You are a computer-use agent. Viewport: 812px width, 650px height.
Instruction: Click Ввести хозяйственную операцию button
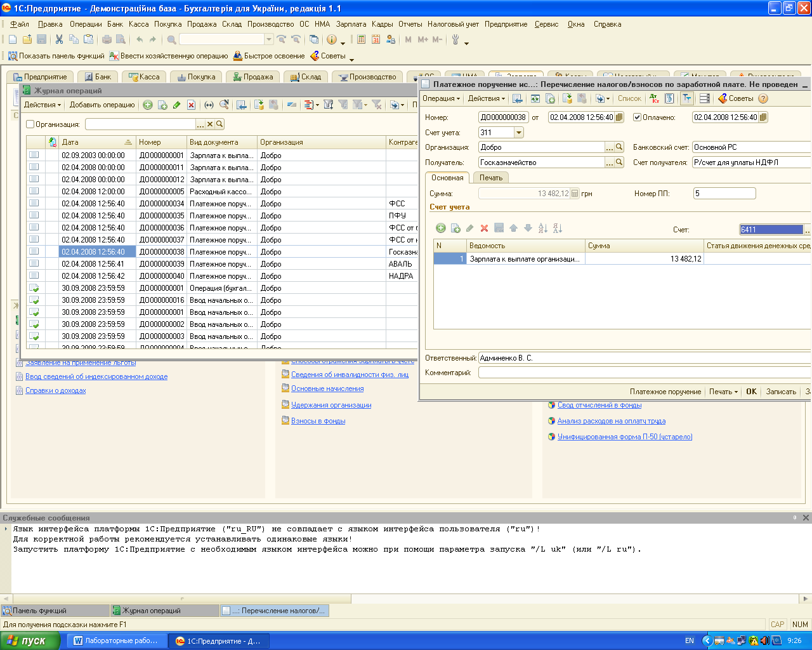(x=169, y=56)
